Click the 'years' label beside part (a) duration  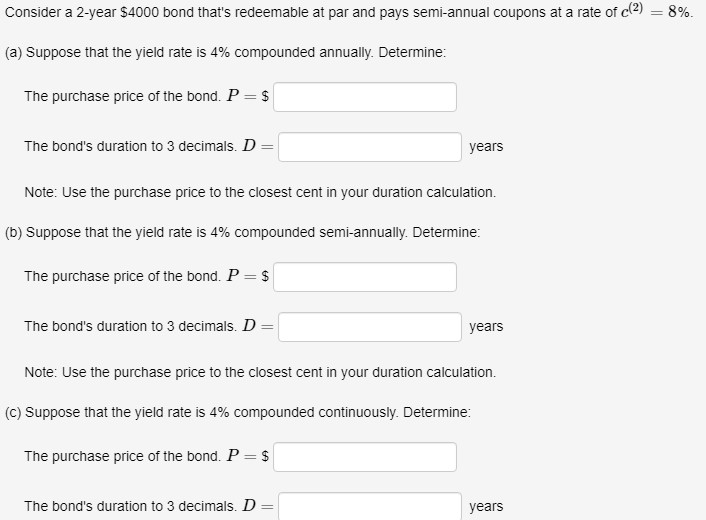pos(486,147)
